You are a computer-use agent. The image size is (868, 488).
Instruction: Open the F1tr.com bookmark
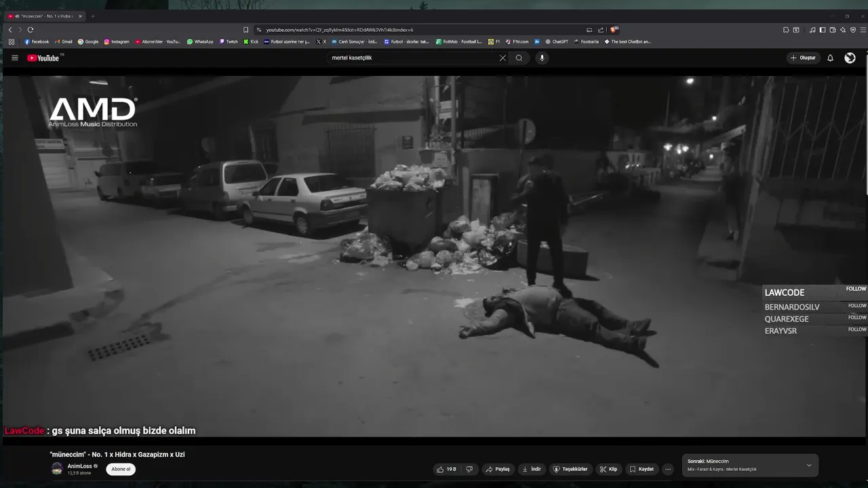[x=517, y=41]
